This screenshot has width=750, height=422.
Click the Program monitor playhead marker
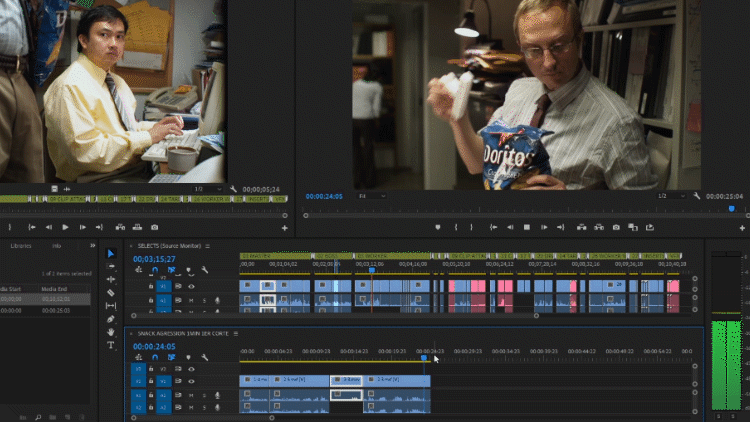pyautogui.click(x=731, y=209)
